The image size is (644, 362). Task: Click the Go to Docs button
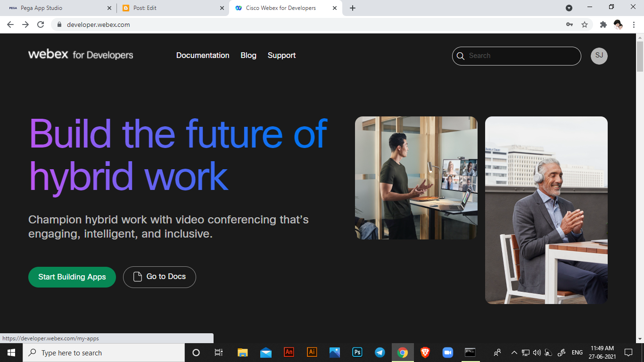[x=159, y=277]
